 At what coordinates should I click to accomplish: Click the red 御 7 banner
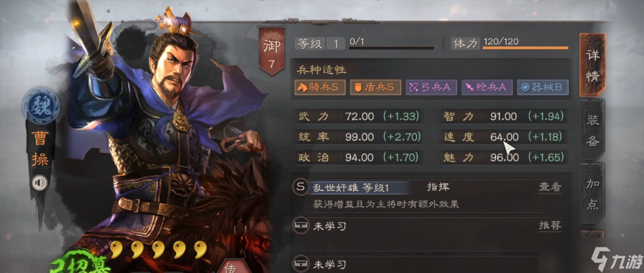pos(272,51)
